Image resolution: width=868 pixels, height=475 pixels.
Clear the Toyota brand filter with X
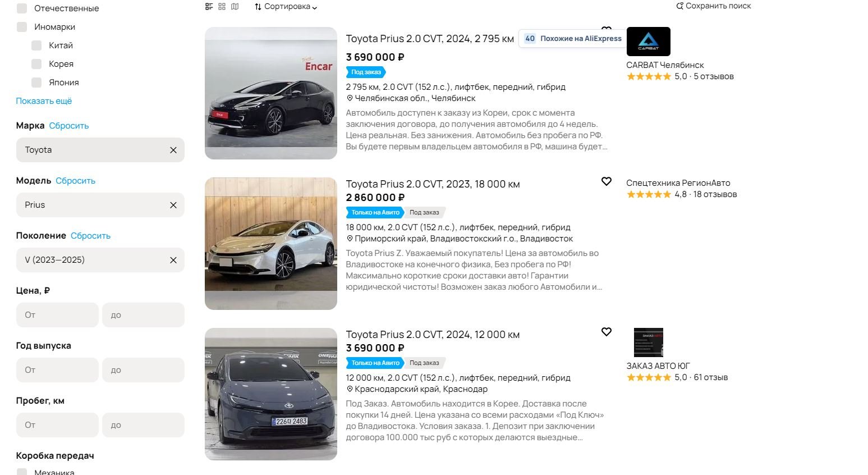point(173,150)
